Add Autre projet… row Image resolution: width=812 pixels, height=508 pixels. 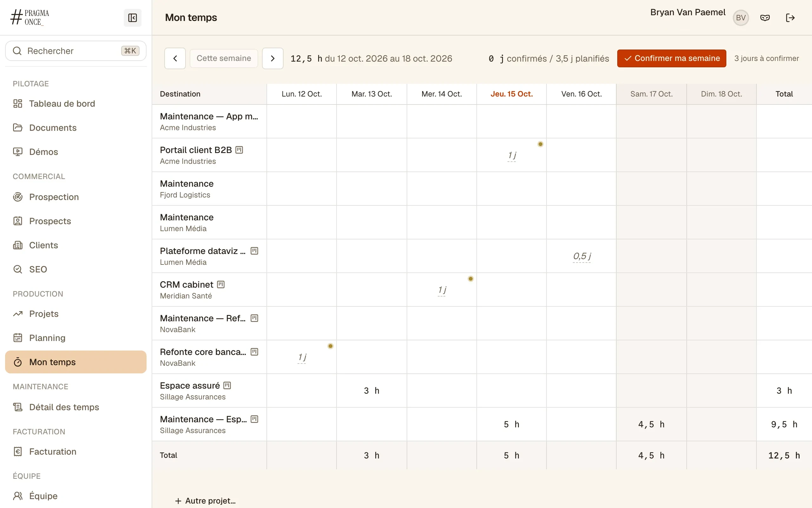[205, 501]
